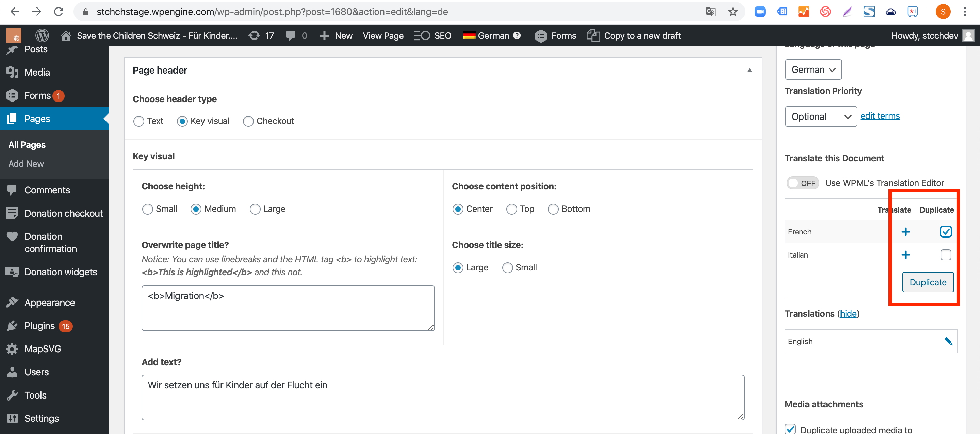
Task: Expand the Translation Priority dropdown
Action: coord(820,116)
